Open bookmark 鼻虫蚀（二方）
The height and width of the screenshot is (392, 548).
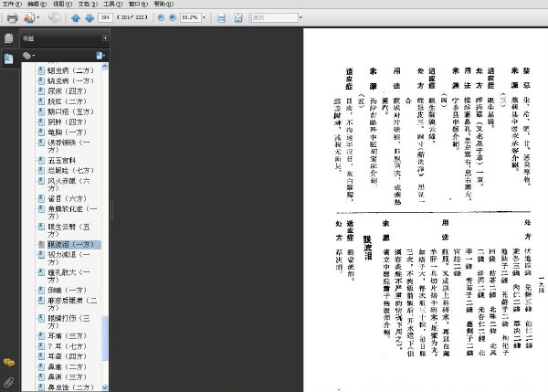tap(71, 387)
